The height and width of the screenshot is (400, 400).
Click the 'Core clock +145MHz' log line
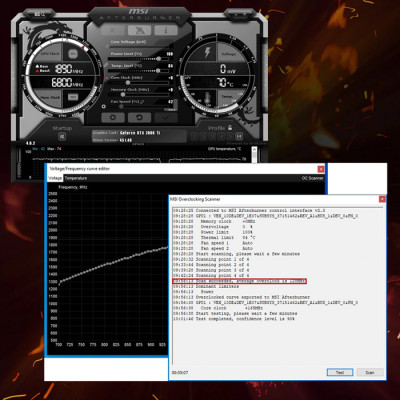[x=218, y=308]
